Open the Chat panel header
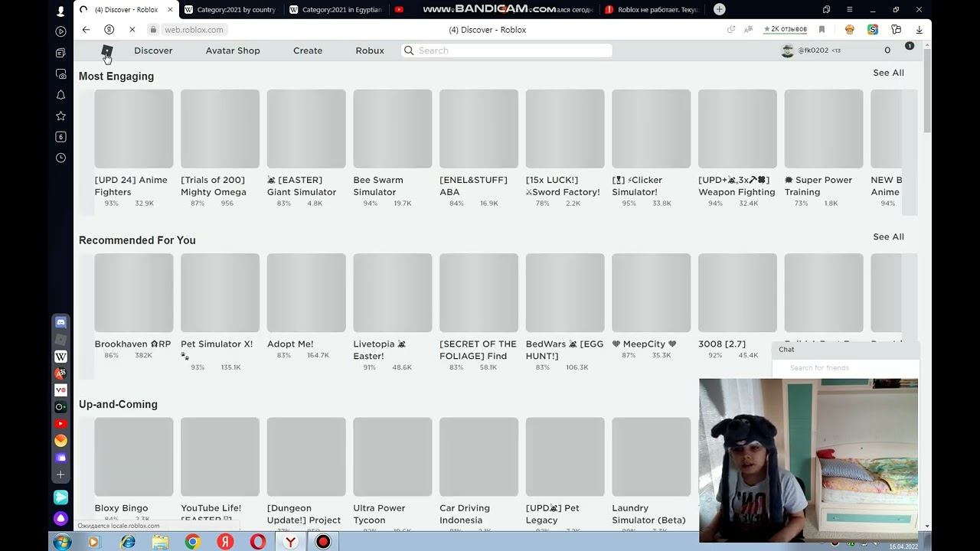Viewport: 980px width, 551px height. [x=845, y=349]
